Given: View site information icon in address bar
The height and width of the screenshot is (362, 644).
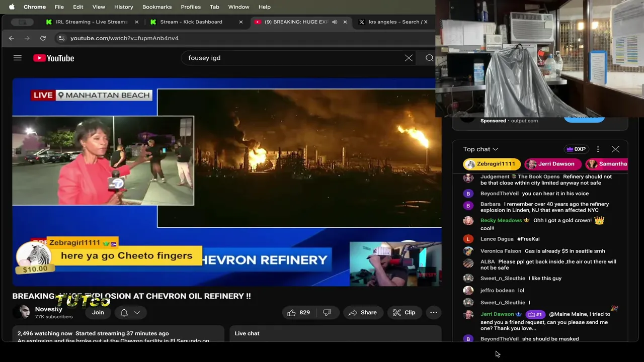Looking at the screenshot, I should tap(61, 38).
